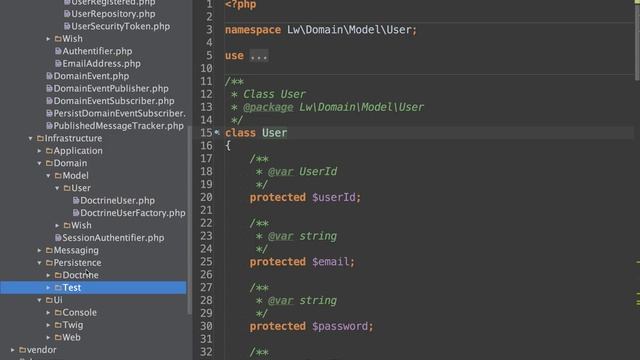Click the User class name in the editor
Screen dimensions: 640x360
pyautogui.click(x=274, y=133)
